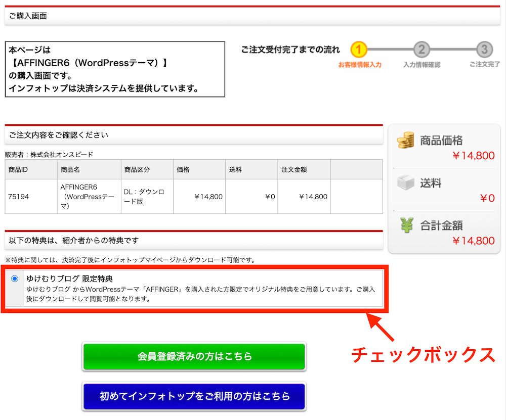This screenshot has width=506, height=420.
Task: Click the 送料 column header in table
Action: (x=251, y=169)
